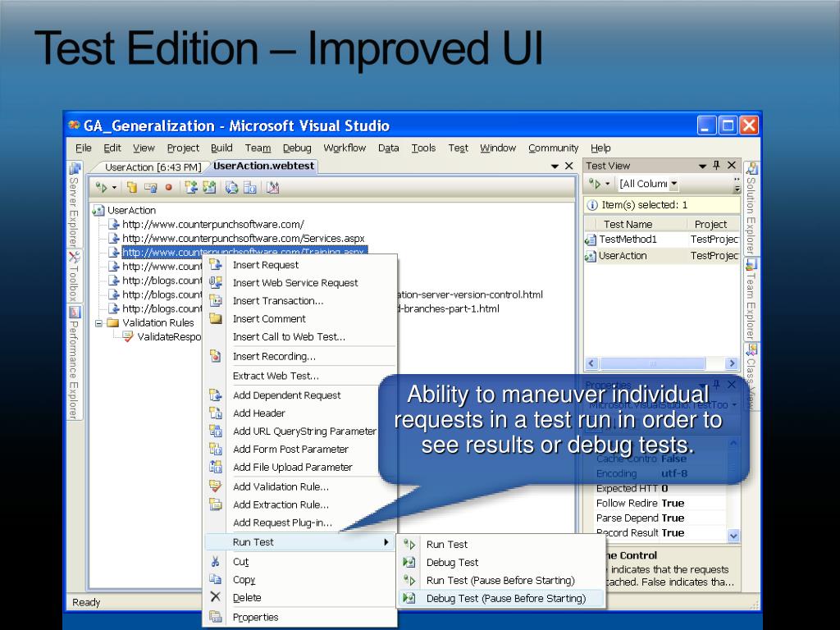840x630 pixels.
Task: Open Test View toolbar overflow options
Action: click(737, 185)
